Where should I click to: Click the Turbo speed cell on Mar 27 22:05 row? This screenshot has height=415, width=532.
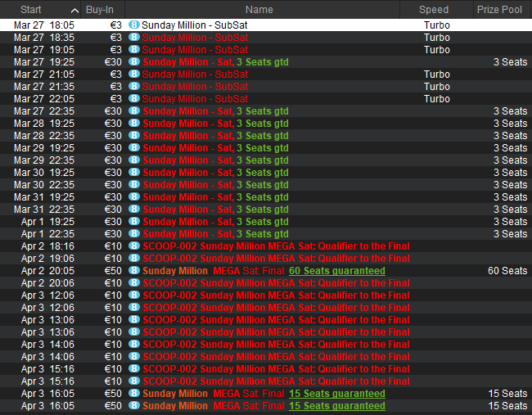[x=437, y=99]
